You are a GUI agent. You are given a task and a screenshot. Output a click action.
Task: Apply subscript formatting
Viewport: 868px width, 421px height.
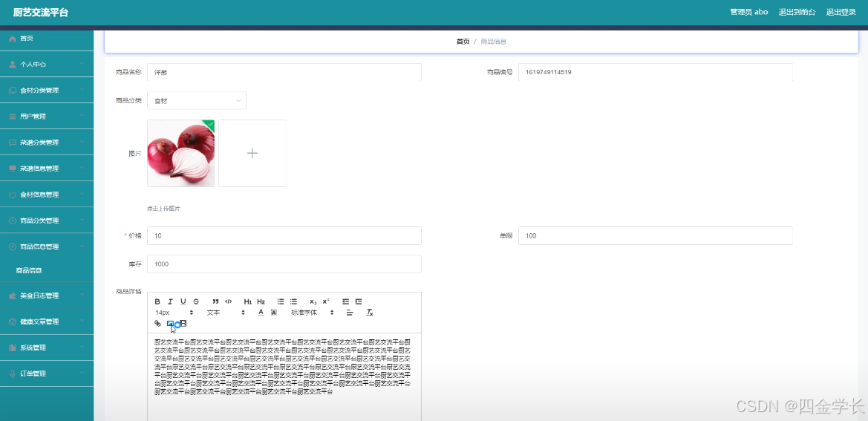point(313,301)
